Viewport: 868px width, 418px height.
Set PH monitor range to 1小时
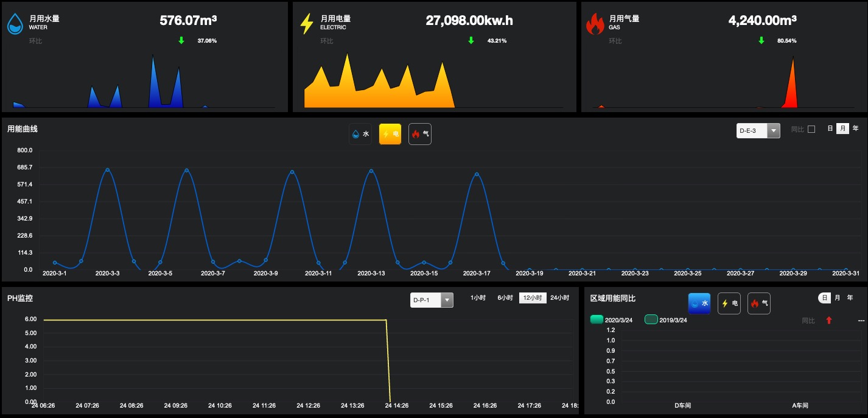(x=478, y=298)
